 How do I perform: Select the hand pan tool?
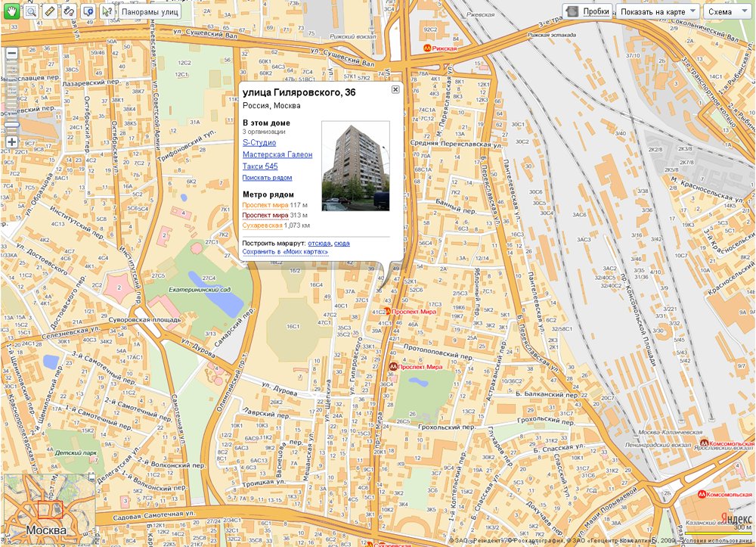point(11,11)
